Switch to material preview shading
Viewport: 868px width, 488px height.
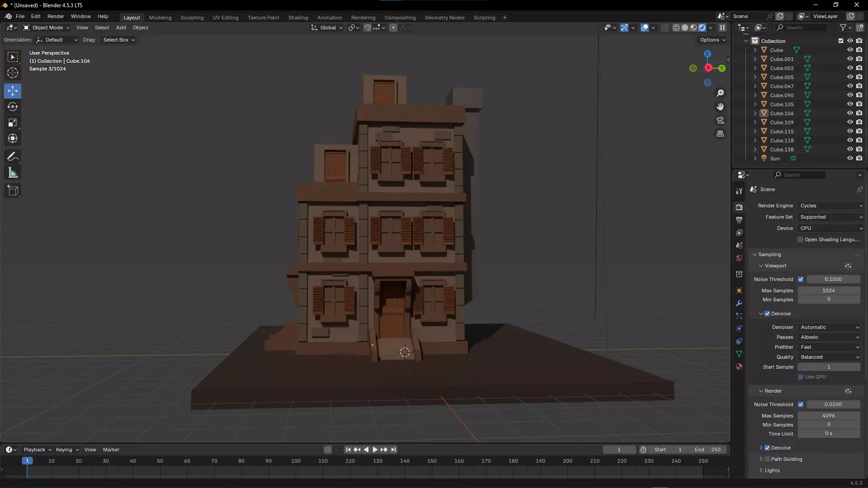click(x=693, y=28)
